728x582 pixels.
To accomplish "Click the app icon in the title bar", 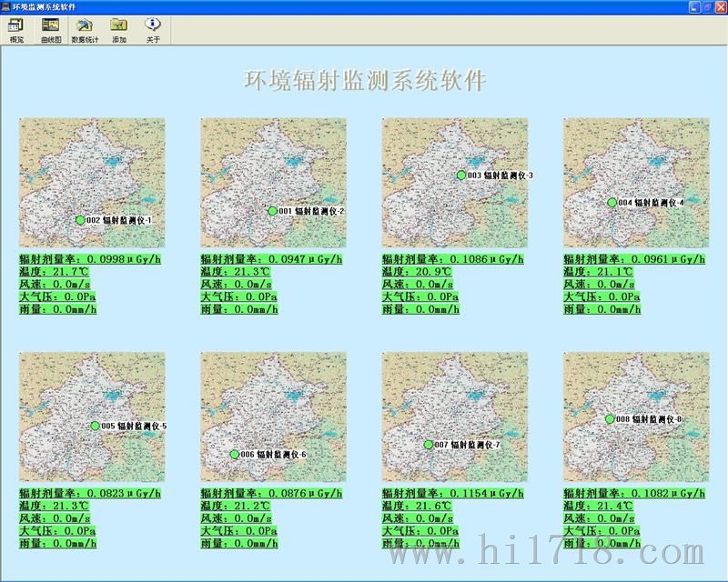I will [5, 6].
